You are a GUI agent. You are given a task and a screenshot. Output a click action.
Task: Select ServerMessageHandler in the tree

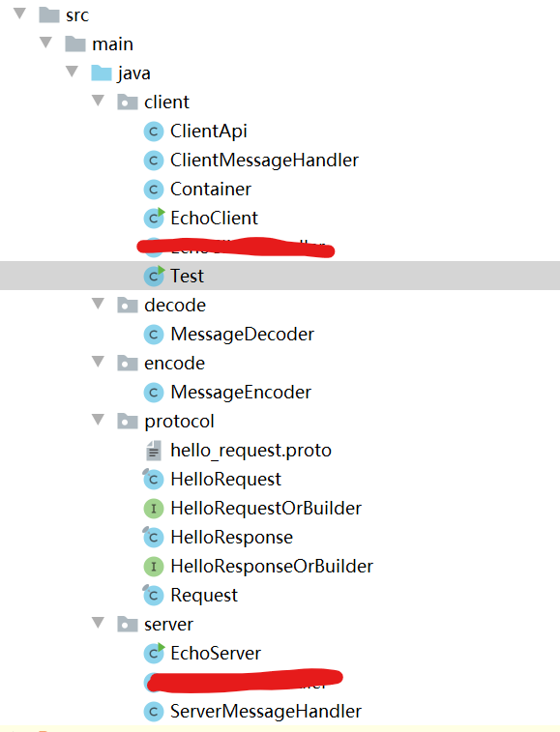(266, 712)
